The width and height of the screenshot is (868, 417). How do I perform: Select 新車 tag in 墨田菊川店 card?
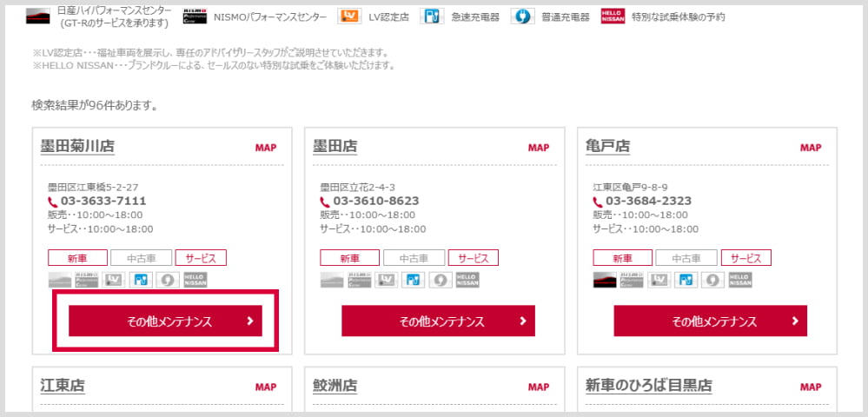(77, 258)
